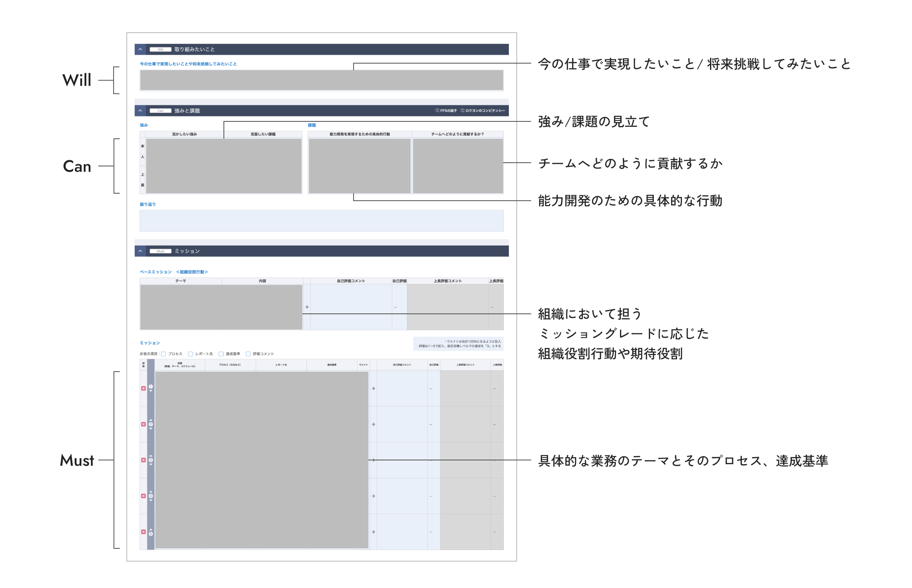Collapse the Can 強みと課題 section
912x588 pixels.
tap(140, 111)
